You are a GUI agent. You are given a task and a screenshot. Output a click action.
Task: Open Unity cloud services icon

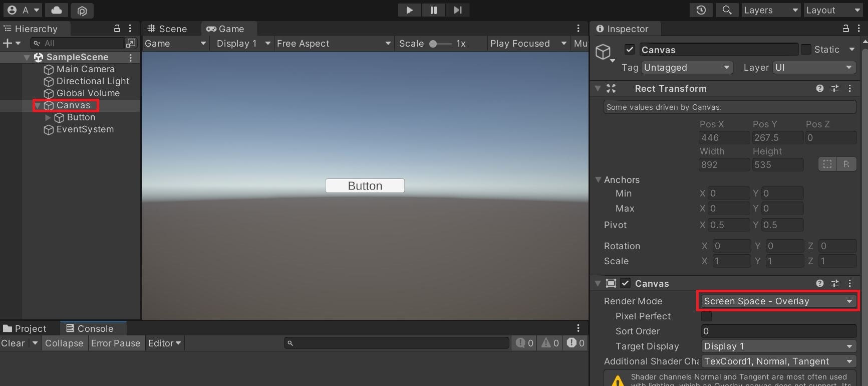[x=57, y=10]
